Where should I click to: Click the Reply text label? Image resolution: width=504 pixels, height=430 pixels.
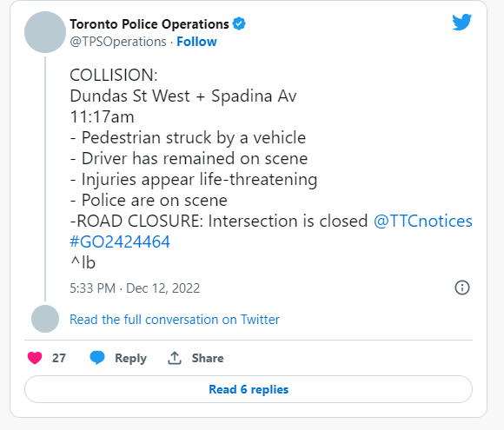pos(130,358)
